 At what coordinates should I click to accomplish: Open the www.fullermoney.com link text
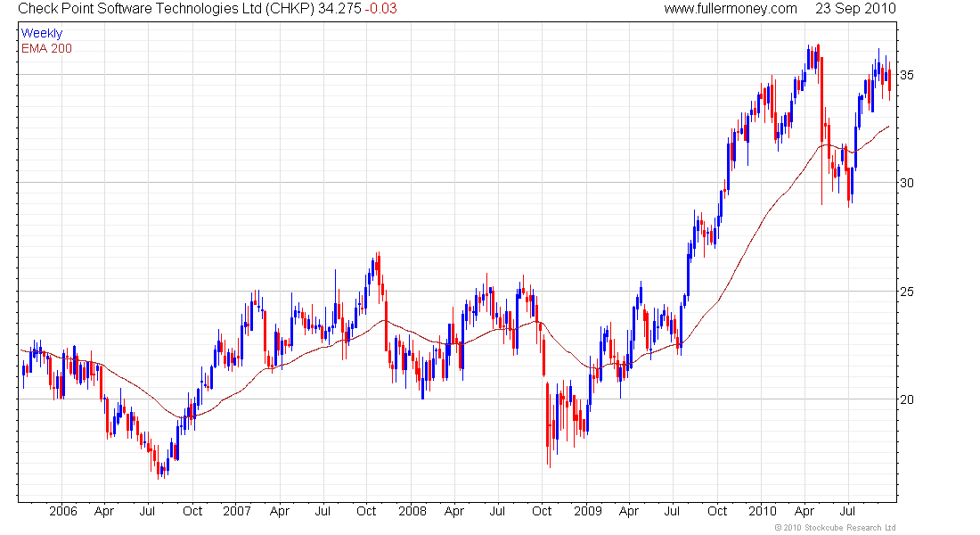[731, 9]
